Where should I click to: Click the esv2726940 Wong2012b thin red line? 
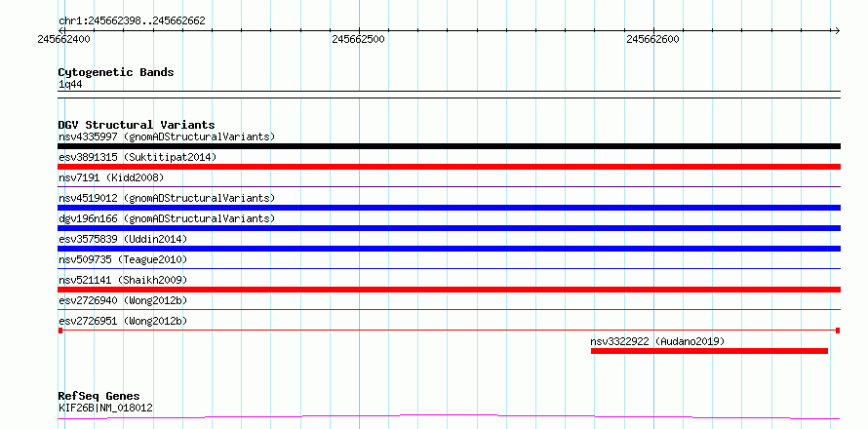(449, 310)
